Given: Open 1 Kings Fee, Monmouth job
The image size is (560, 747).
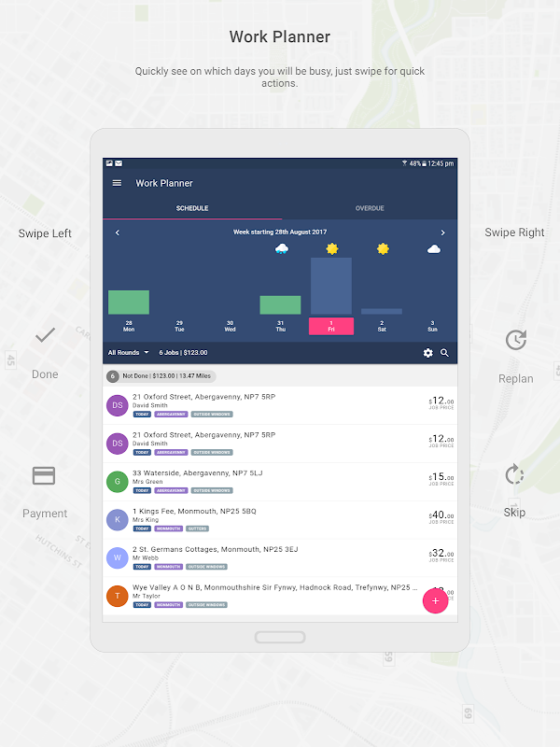Looking at the screenshot, I should 280,520.
